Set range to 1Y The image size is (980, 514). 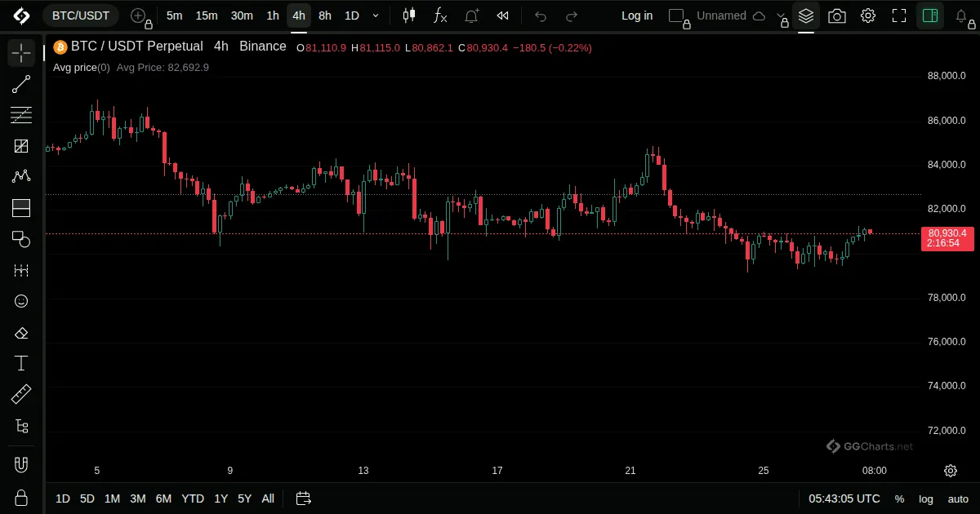tap(220, 498)
